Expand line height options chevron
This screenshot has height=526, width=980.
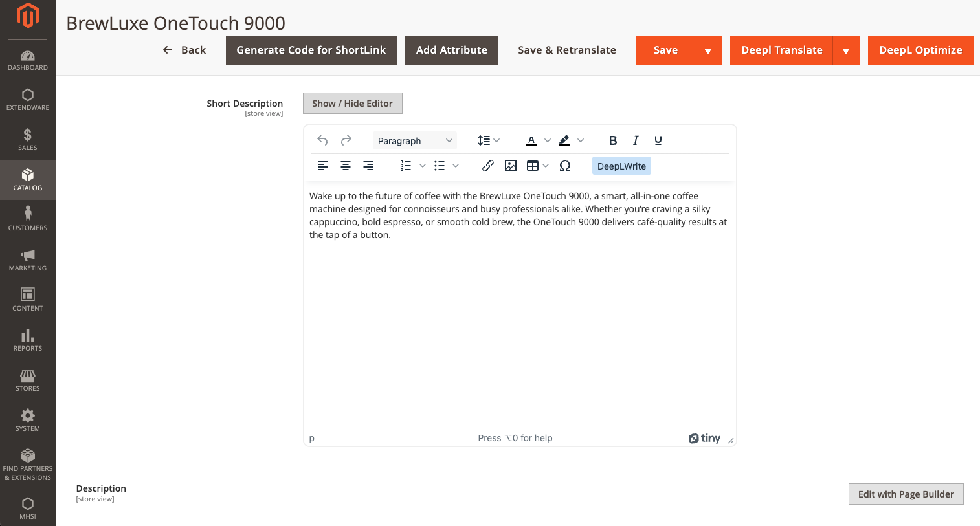click(x=496, y=140)
